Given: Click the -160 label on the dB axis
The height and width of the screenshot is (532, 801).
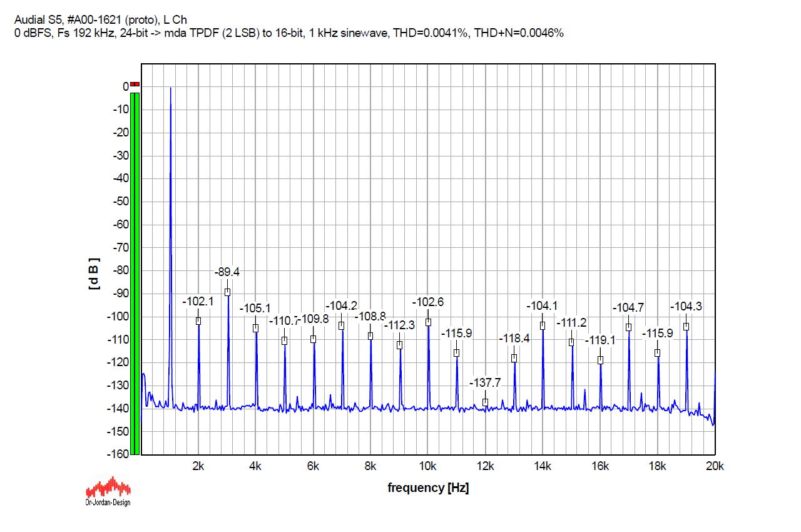Looking at the screenshot, I should tap(117, 455).
